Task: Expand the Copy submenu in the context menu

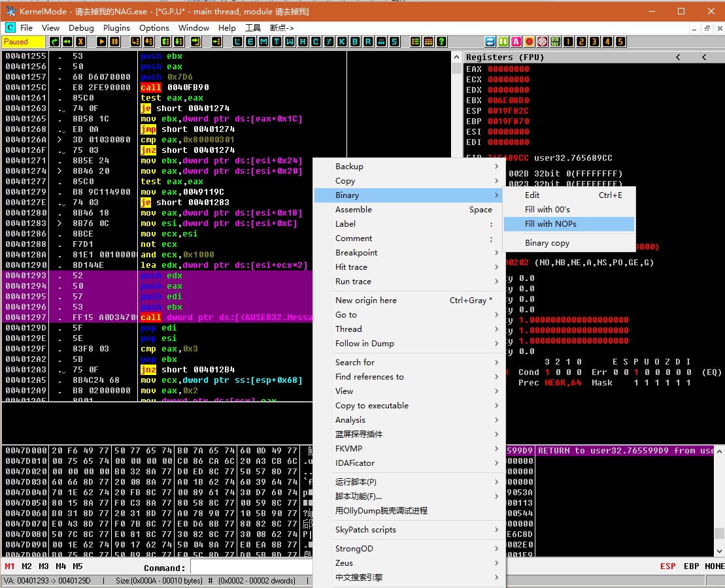Action: (409, 181)
